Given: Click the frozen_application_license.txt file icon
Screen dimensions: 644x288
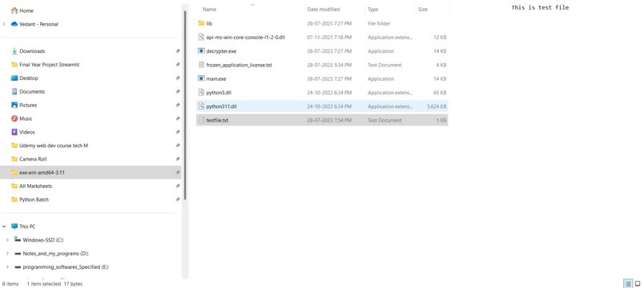Looking at the screenshot, I should point(201,65).
